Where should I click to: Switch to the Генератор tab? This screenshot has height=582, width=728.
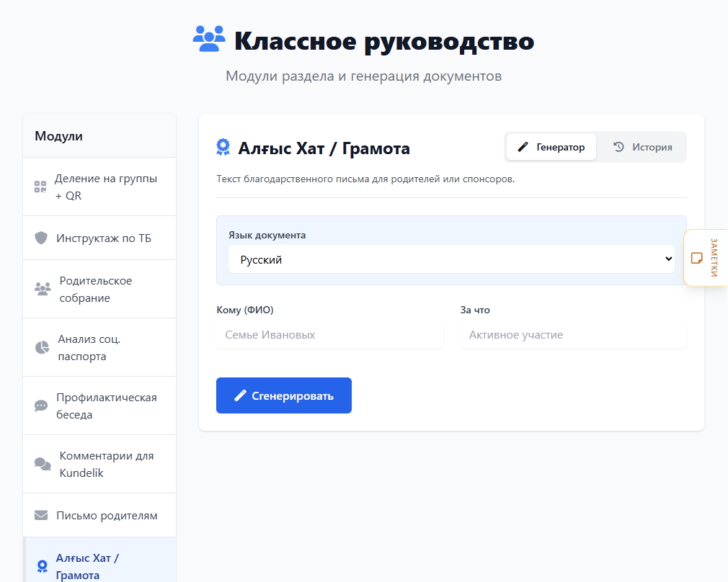coord(551,147)
